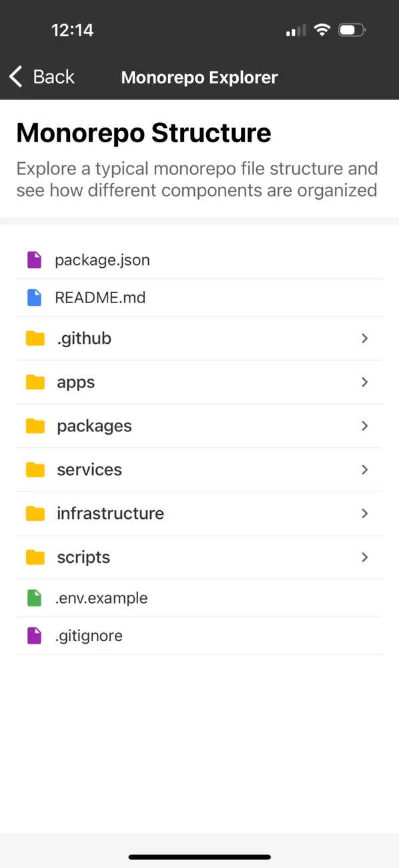Click the green .env.example file icon
Image resolution: width=399 pixels, height=868 pixels.
(34, 598)
